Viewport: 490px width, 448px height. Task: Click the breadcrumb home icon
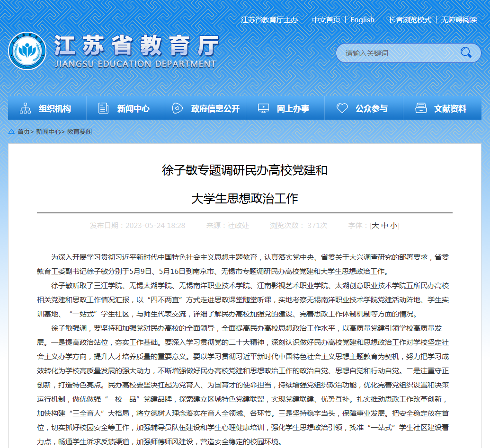(x=11, y=132)
